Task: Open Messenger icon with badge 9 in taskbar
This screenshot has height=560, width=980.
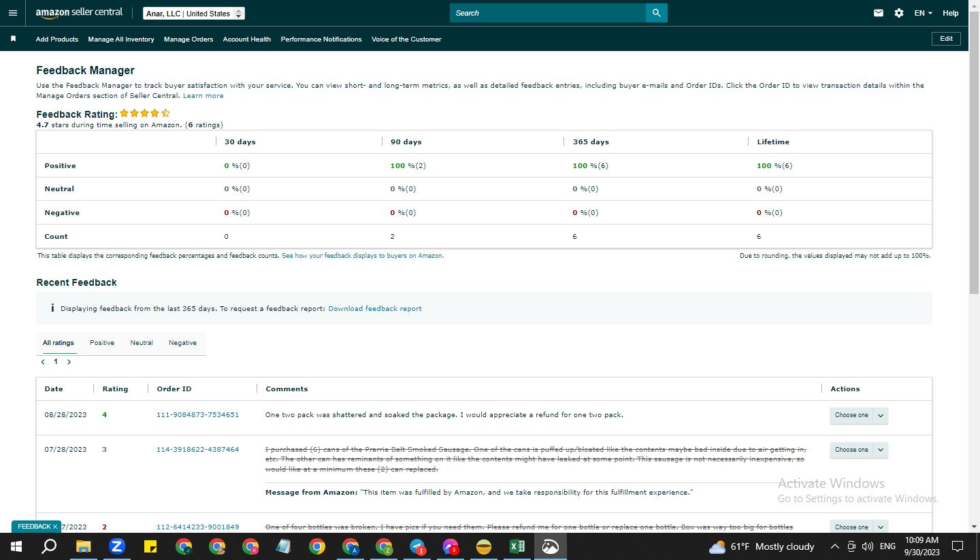Action: pos(451,546)
